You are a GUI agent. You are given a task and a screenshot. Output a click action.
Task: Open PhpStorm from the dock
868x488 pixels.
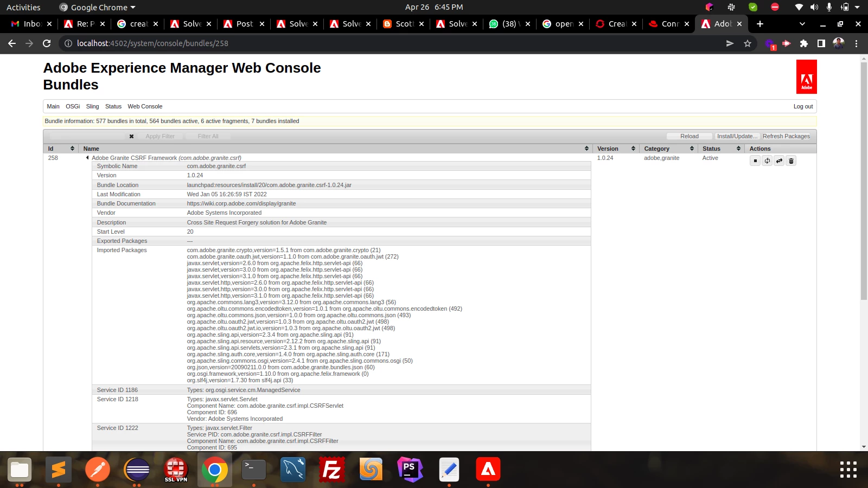[x=410, y=469]
